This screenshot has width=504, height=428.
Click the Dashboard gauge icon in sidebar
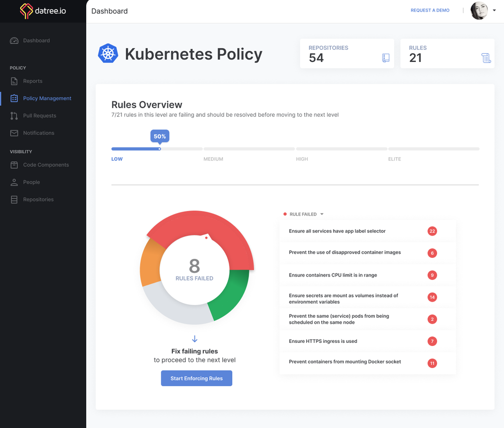14,40
